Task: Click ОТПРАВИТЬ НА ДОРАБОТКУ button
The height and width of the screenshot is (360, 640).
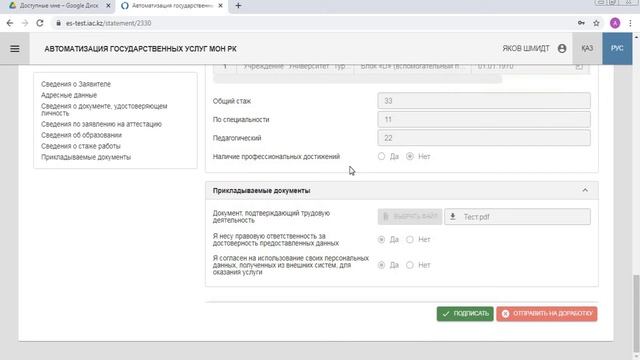Action: tap(547, 313)
